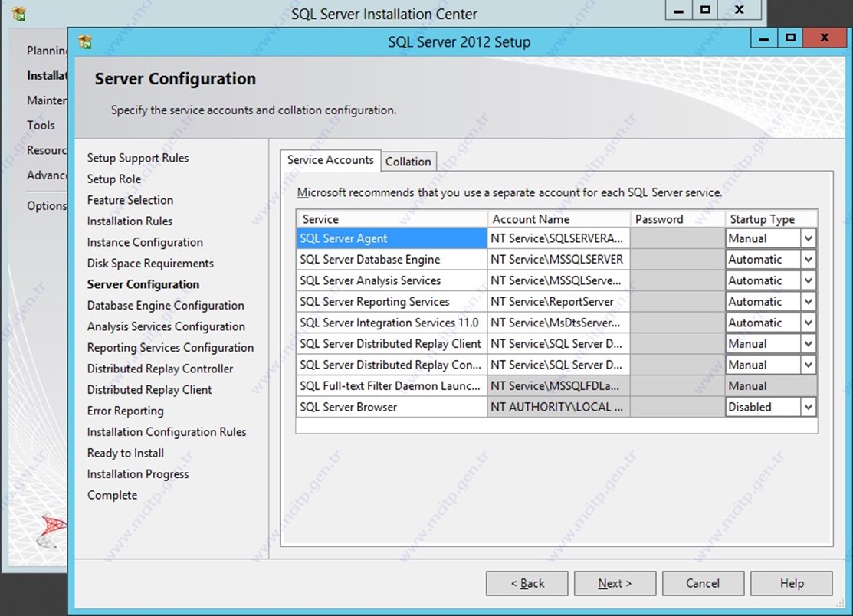
Task: Click Disk Space Requirements step
Action: pos(150,263)
